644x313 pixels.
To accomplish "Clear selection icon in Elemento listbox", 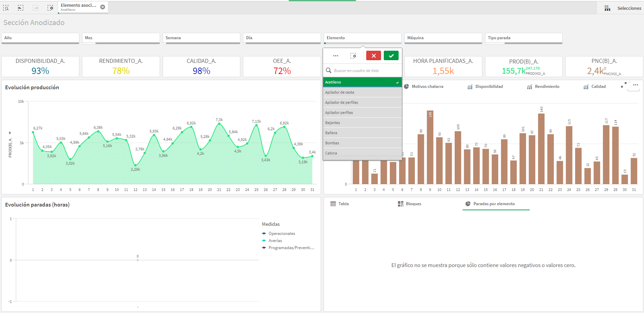I will point(353,56).
